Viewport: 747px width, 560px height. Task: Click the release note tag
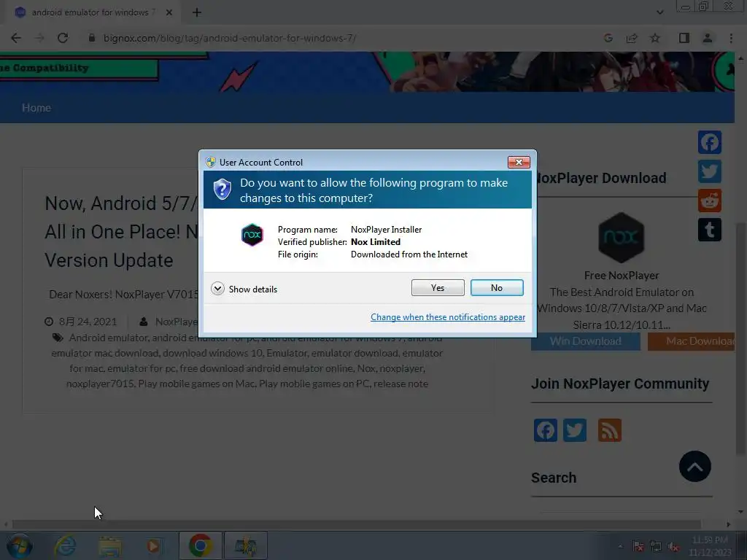[400, 384]
